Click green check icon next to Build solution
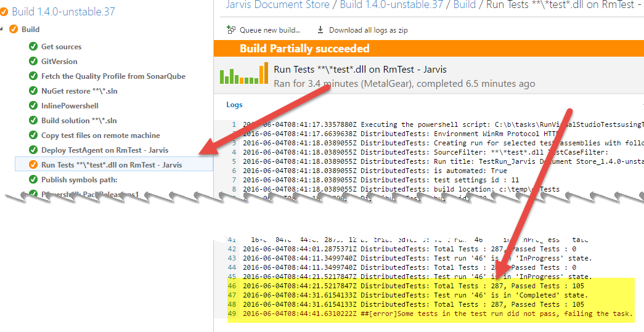 click(33, 120)
